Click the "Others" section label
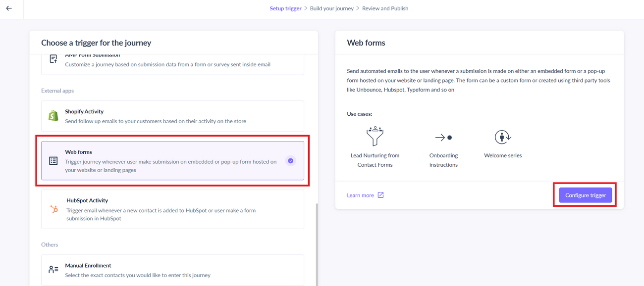The width and height of the screenshot is (644, 286). tap(50, 244)
